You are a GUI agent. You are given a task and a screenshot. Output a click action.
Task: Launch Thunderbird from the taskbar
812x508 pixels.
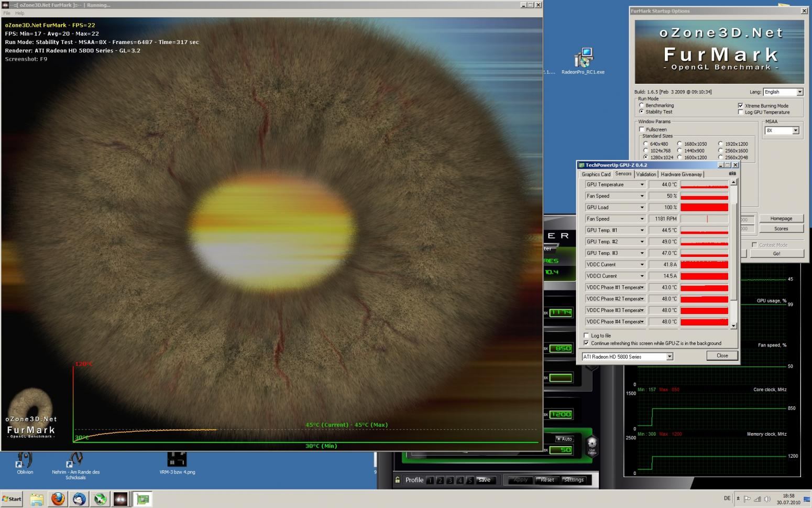(79, 499)
